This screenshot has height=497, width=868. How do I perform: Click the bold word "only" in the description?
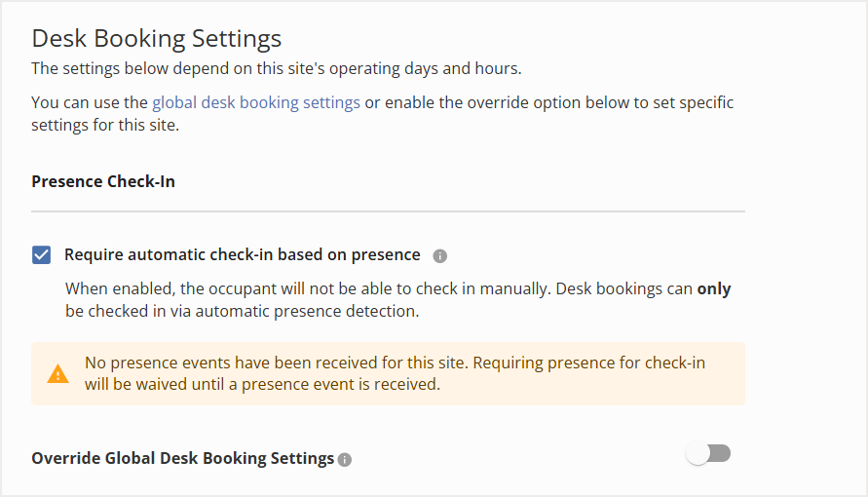tap(714, 288)
